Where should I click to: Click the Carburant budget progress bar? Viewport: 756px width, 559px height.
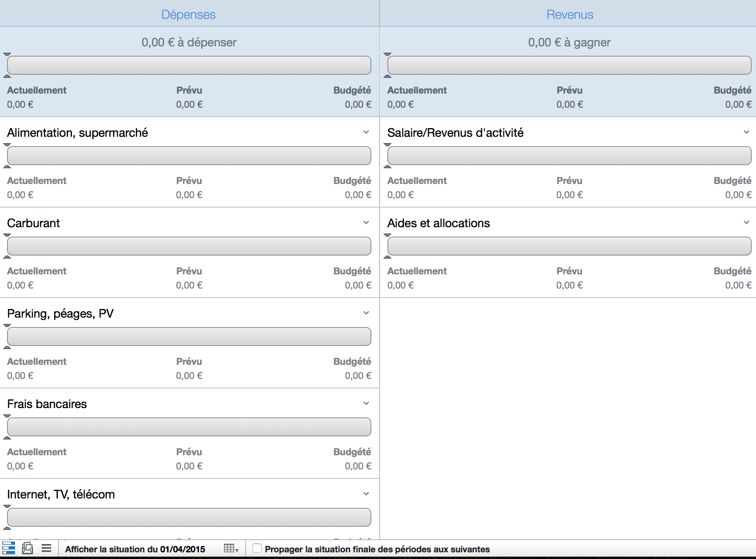point(189,246)
